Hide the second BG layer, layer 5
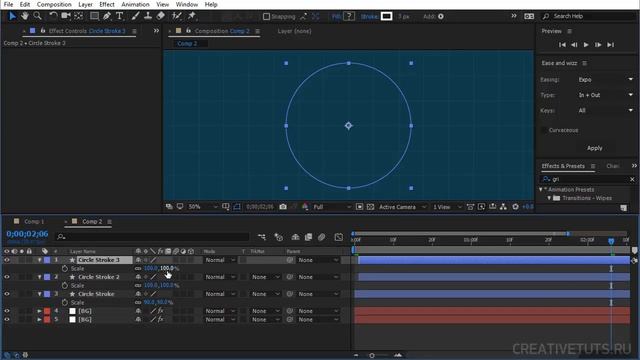This screenshot has width=640, height=360. pos(7,320)
